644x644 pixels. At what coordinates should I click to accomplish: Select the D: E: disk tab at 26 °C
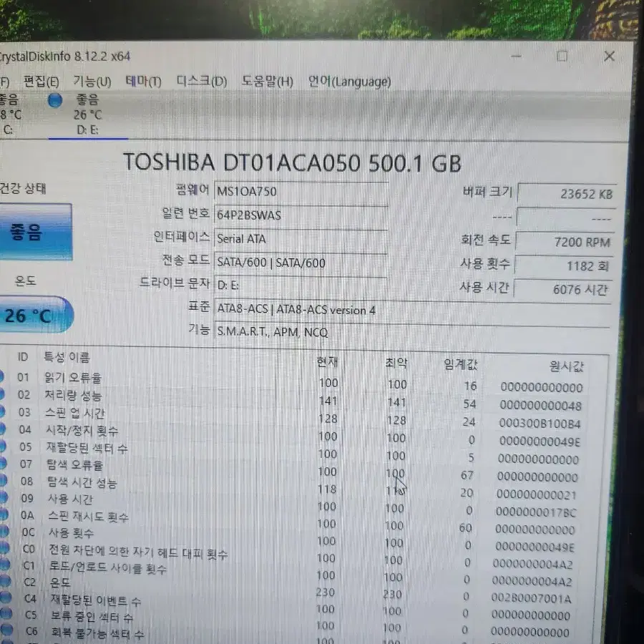click(87, 115)
